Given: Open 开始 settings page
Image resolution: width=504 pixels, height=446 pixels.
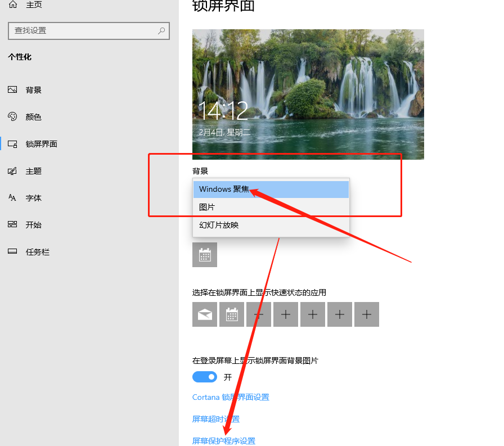Looking at the screenshot, I should coord(33,225).
